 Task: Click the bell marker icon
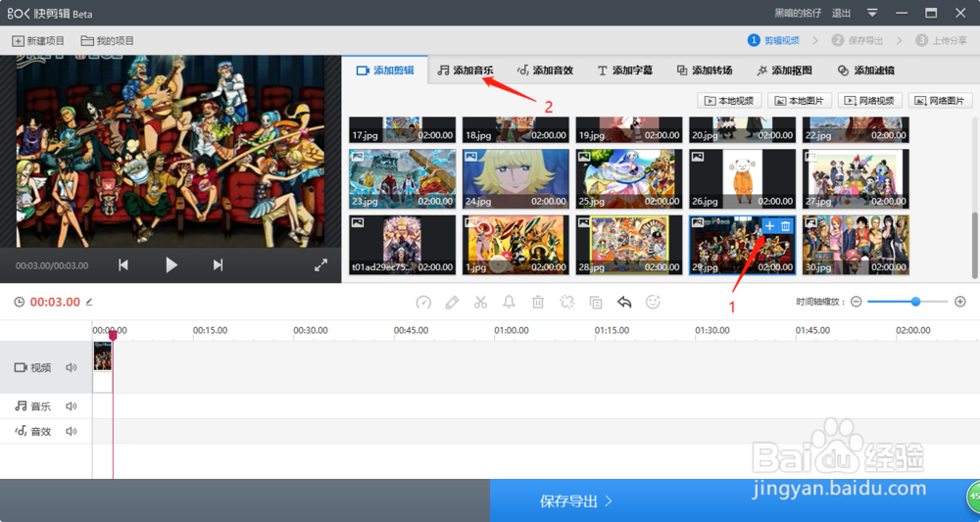(x=509, y=303)
